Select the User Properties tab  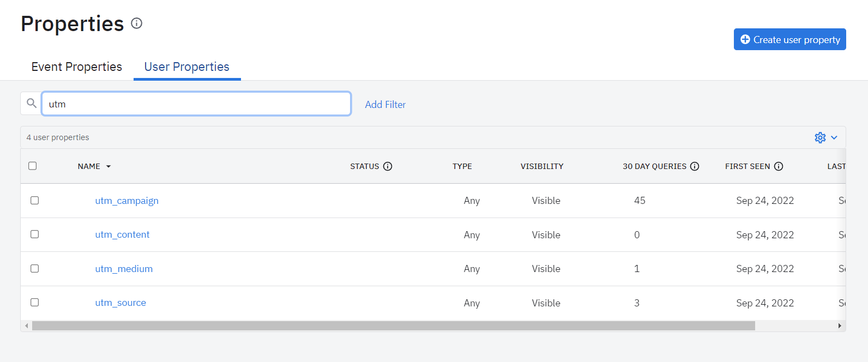pyautogui.click(x=187, y=67)
